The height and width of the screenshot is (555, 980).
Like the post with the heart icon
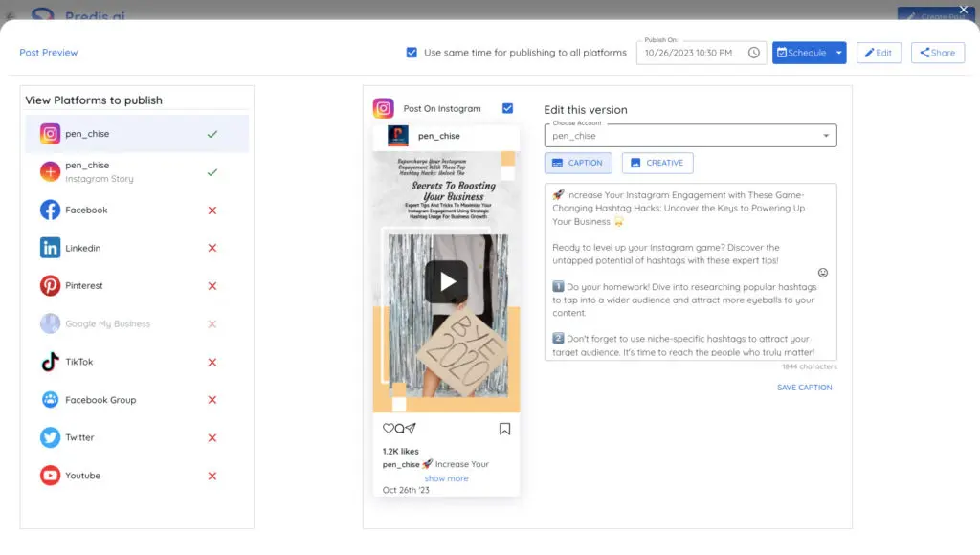(x=389, y=429)
